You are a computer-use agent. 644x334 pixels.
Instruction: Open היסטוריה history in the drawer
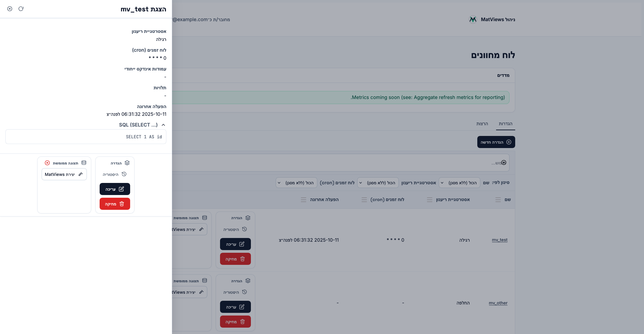point(115,174)
